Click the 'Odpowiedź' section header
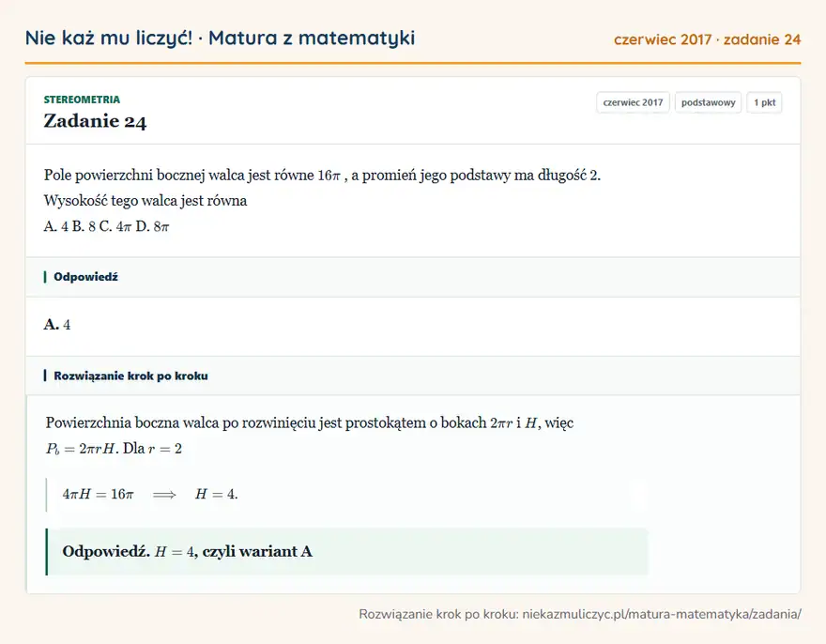 (413, 277)
